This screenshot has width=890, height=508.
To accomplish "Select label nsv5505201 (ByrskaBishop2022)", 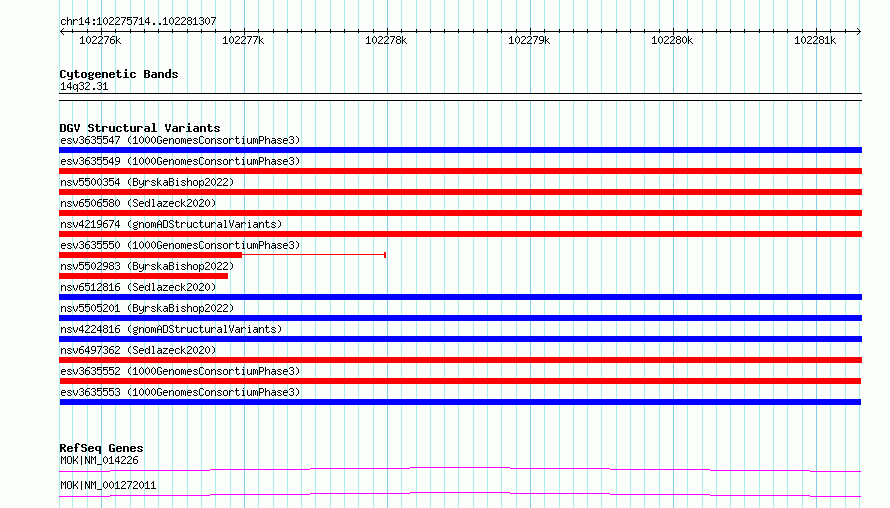I will [x=147, y=308].
